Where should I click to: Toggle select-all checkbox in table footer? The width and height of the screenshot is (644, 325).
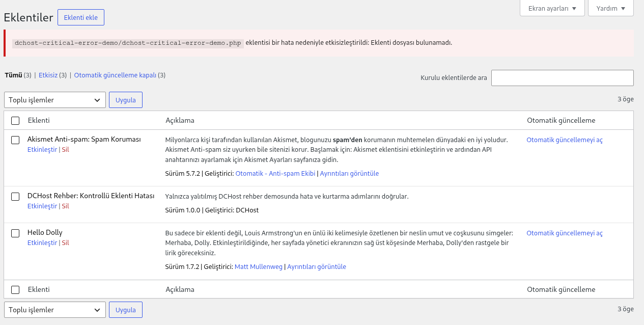coord(15,290)
